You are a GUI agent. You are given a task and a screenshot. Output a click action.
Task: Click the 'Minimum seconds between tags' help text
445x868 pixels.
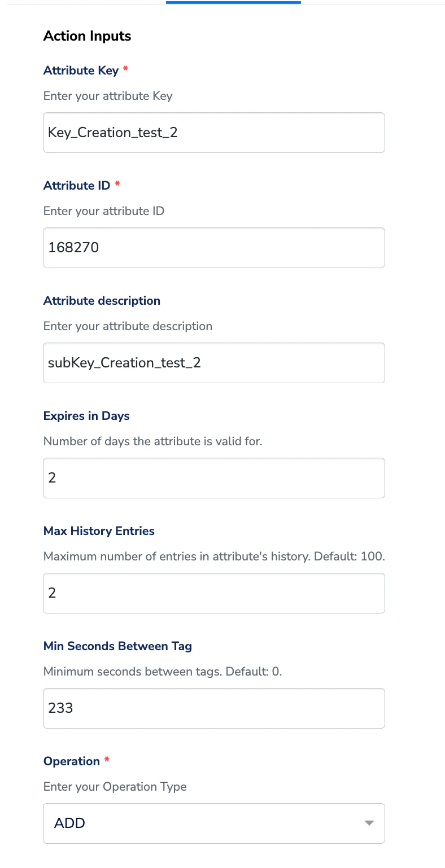pos(162,672)
